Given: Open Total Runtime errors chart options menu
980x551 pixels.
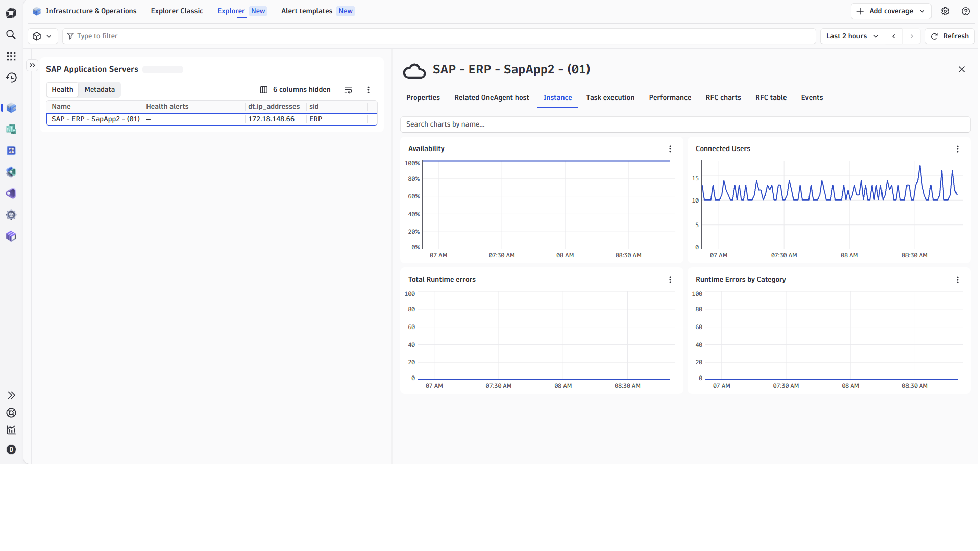Looking at the screenshot, I should coord(670,280).
